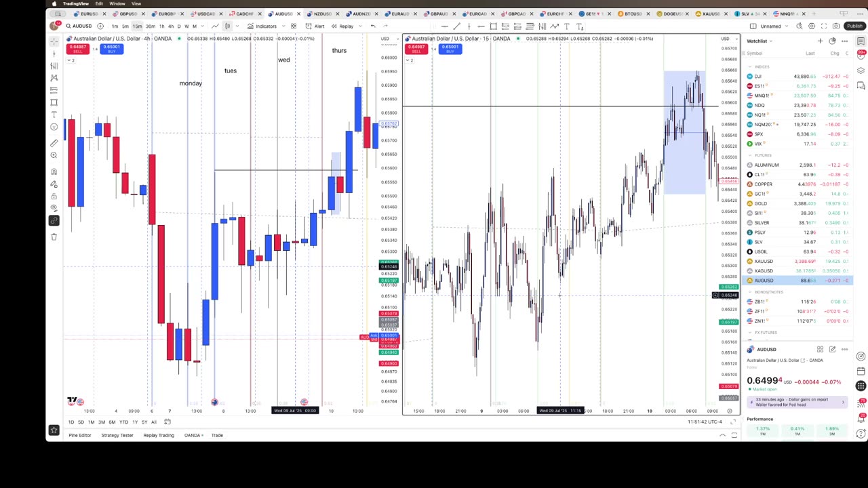Choose the line chart style icon
Screen dimensions: 868x488
215,26
